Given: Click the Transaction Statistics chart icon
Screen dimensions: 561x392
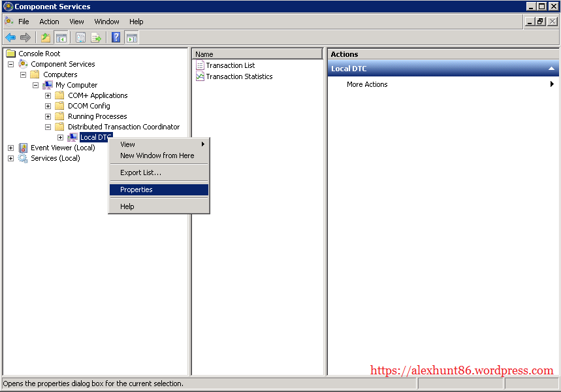Looking at the screenshot, I should 200,76.
